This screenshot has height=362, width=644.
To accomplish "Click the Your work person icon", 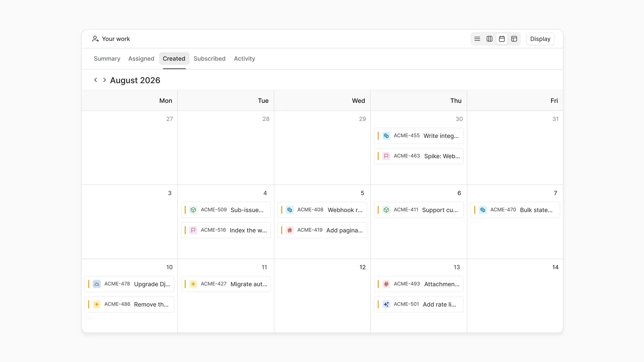I will coord(95,39).
